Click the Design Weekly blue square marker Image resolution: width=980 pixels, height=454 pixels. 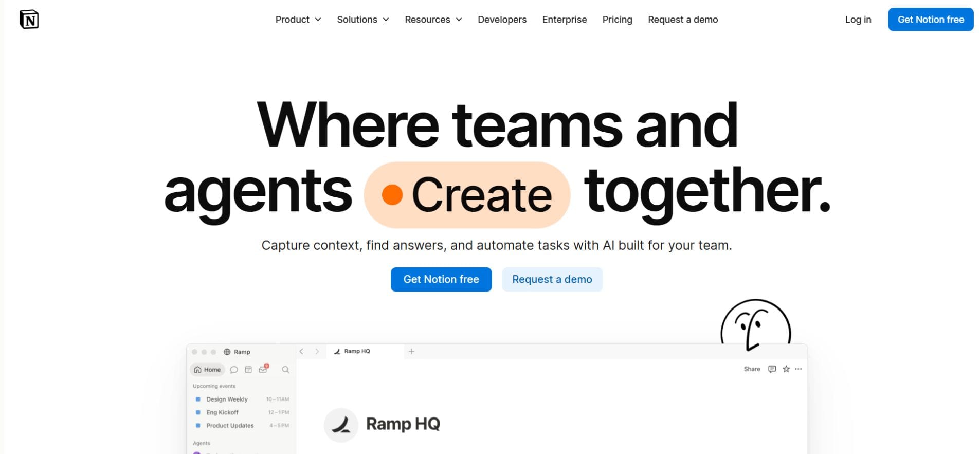click(x=198, y=399)
